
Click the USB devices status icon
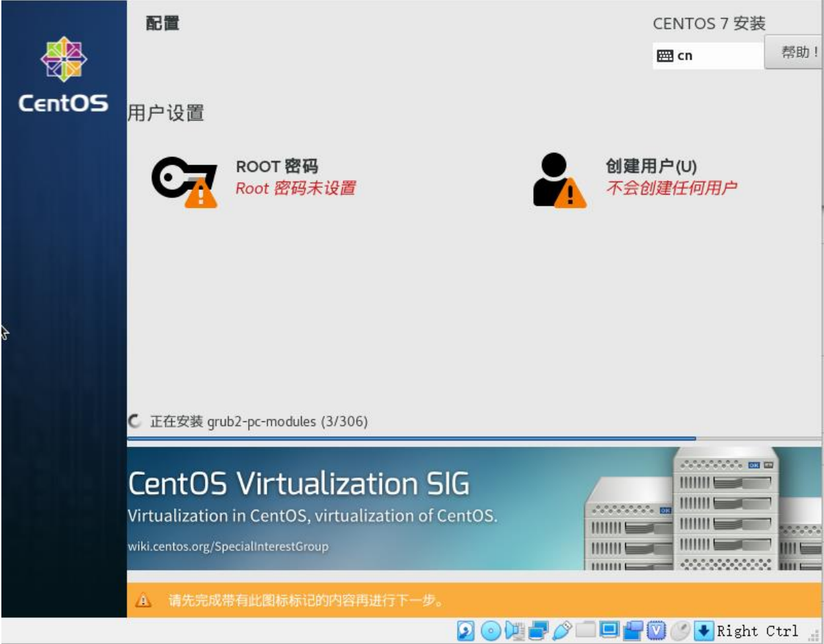562,631
